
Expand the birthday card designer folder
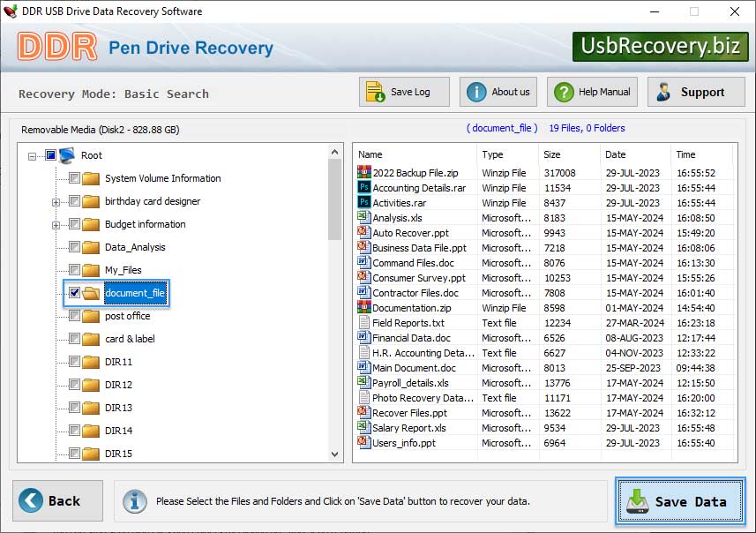pos(56,202)
